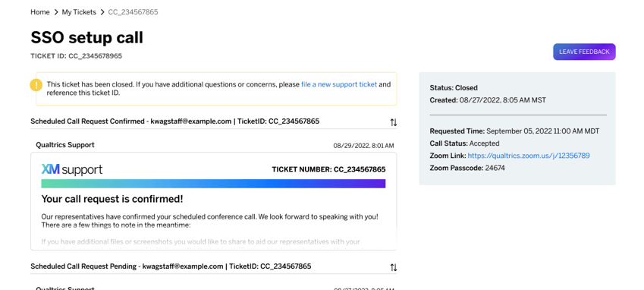644x290 pixels.
Task: Select Created date 08/27/2022 text
Action: [x=488, y=99]
